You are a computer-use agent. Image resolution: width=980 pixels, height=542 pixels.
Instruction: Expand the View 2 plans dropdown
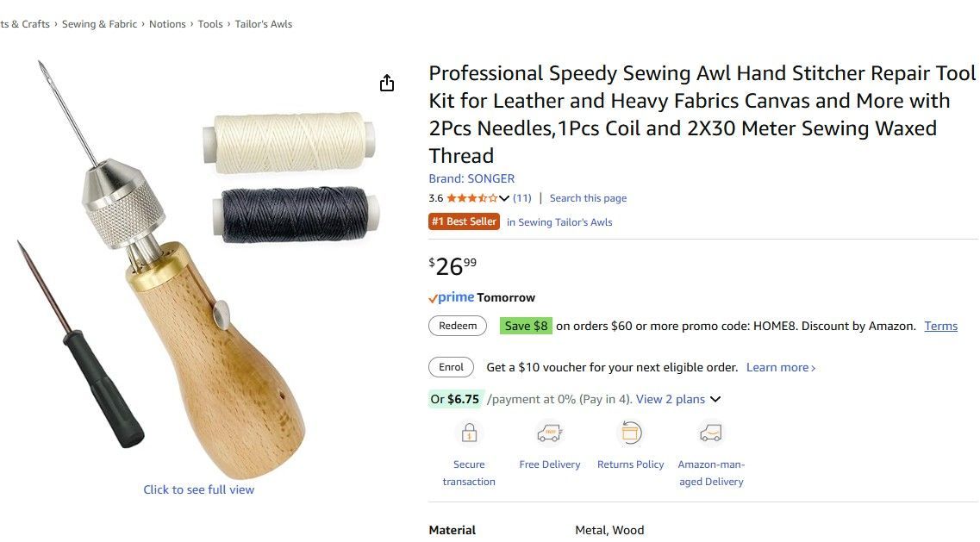(x=715, y=399)
